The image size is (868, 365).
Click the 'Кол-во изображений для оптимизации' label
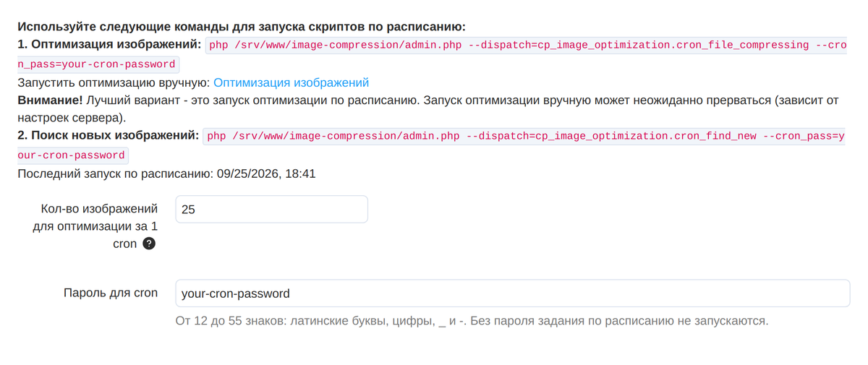coord(95,226)
